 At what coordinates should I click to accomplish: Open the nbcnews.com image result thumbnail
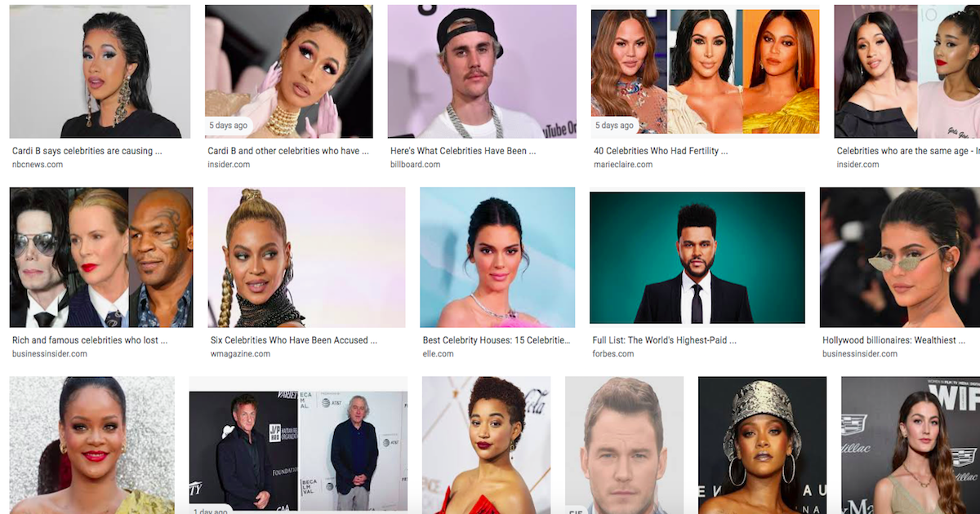click(100, 72)
